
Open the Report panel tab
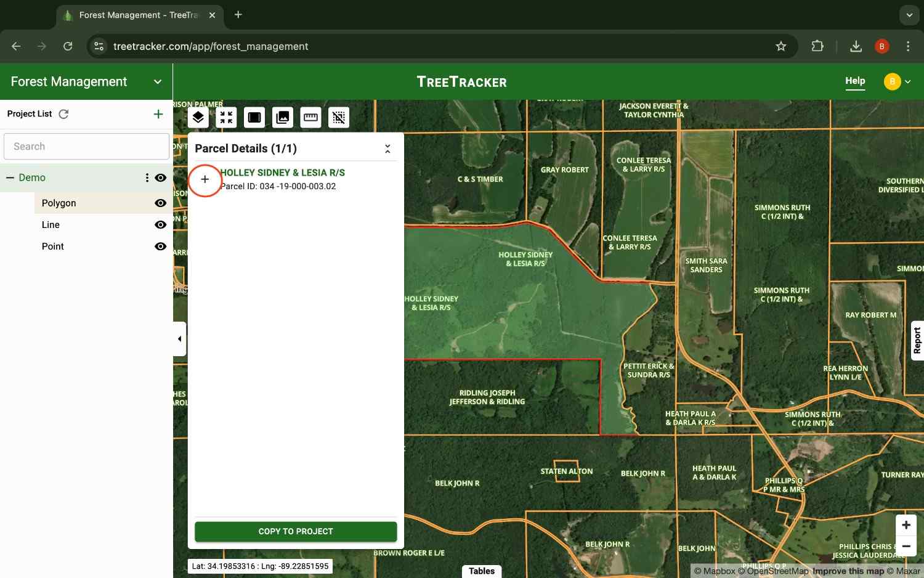pyautogui.click(x=917, y=340)
